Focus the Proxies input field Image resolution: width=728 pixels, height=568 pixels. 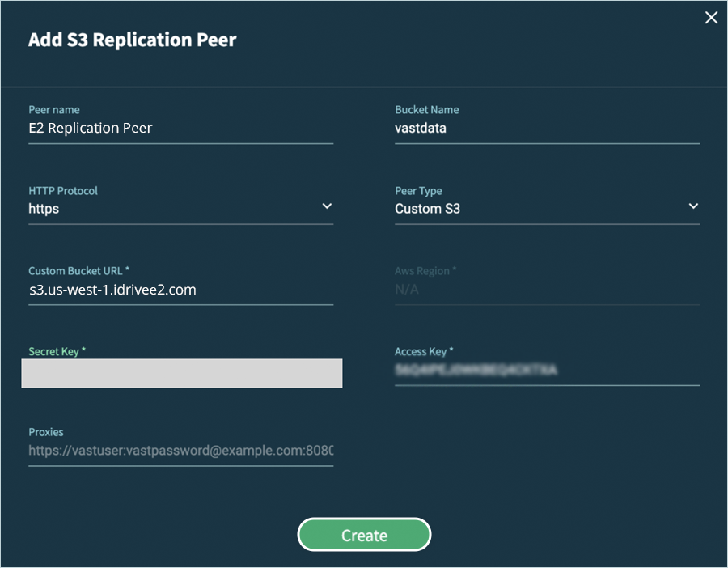pyautogui.click(x=180, y=451)
